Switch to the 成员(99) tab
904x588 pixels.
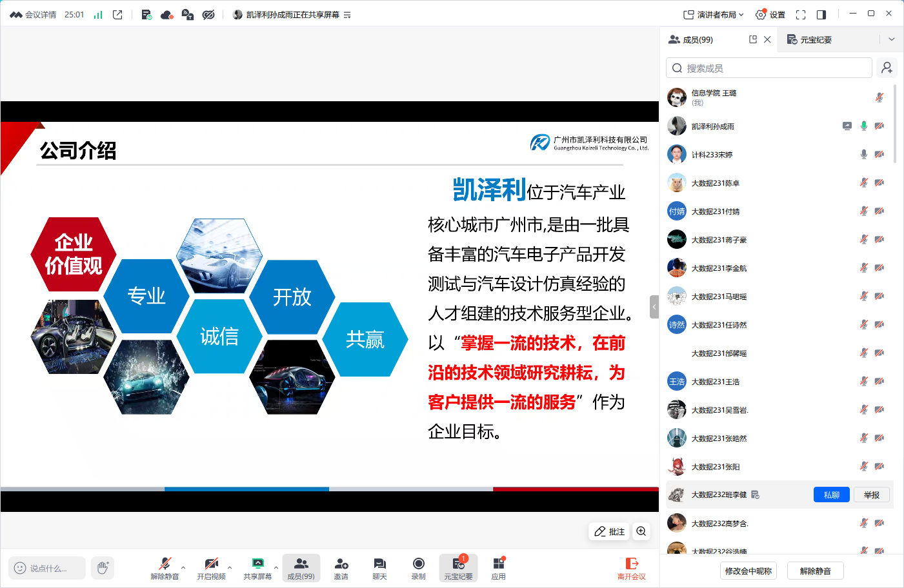691,39
